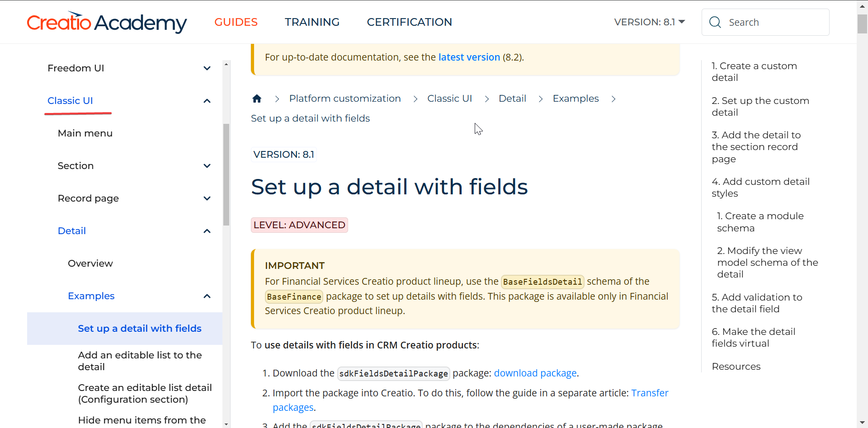Jump to '6. Make the detail fields virtual'
The image size is (868, 428).
(753, 338)
